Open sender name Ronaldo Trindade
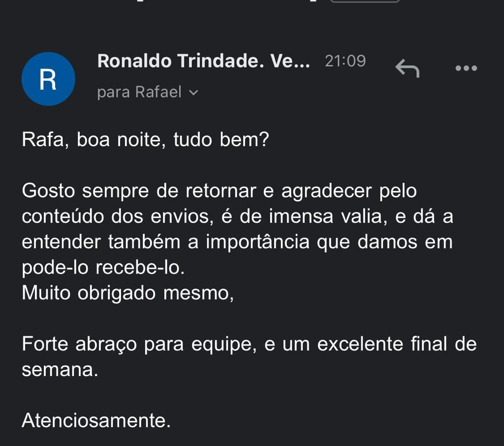The width and height of the screenshot is (504, 446). 203,61
